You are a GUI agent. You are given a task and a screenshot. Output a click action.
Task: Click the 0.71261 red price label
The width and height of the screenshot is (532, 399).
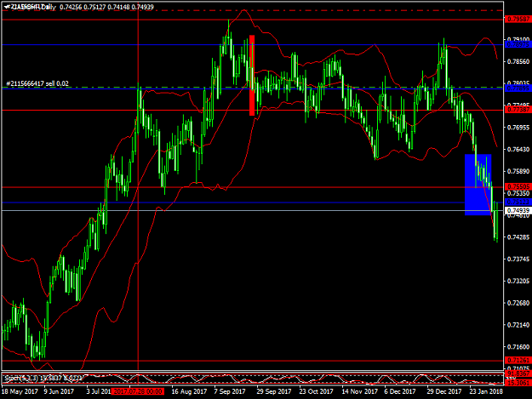pyautogui.click(x=518, y=360)
